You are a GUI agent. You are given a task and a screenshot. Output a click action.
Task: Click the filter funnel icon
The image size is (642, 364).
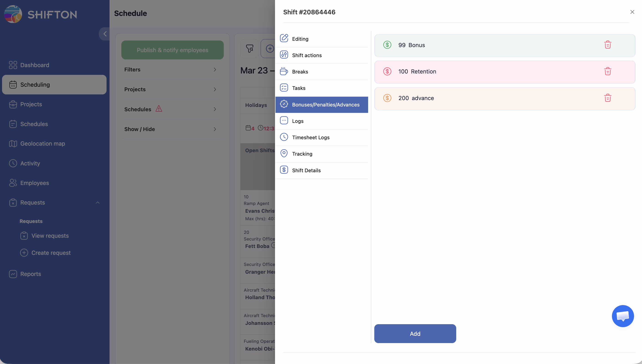(249, 48)
